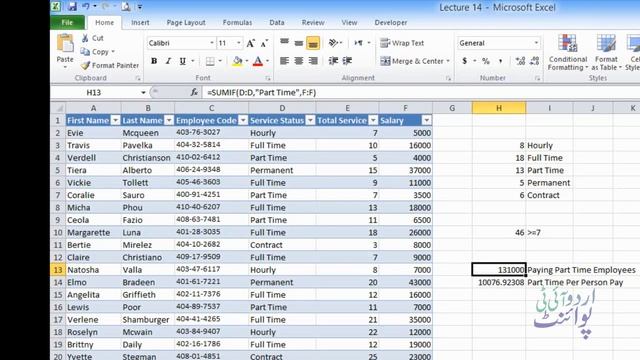Open the font size dropdown

click(239, 43)
